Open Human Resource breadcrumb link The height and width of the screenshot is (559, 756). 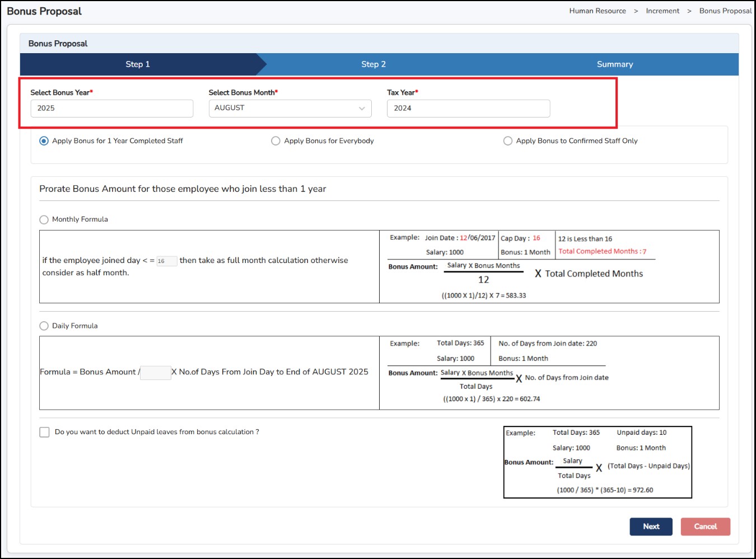pos(598,11)
